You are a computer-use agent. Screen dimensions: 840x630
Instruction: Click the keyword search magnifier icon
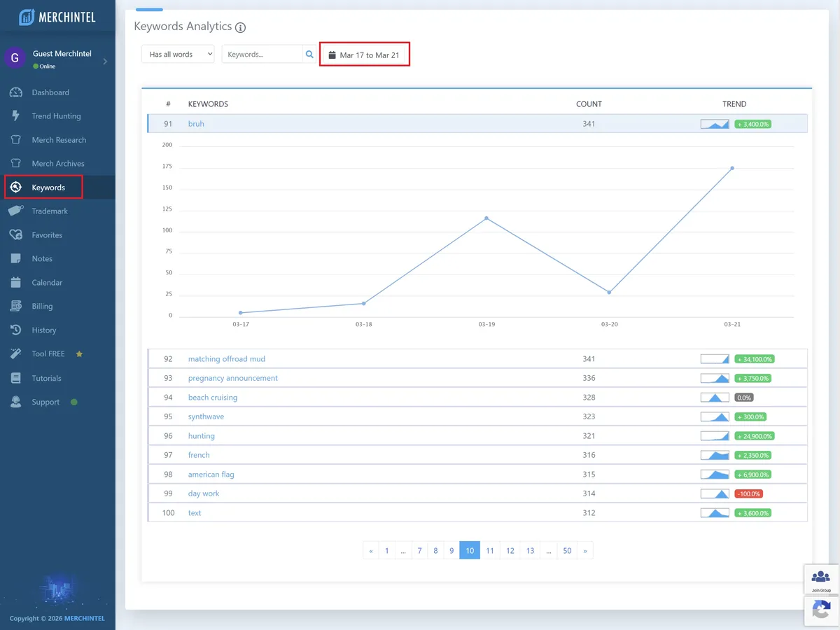tap(309, 54)
